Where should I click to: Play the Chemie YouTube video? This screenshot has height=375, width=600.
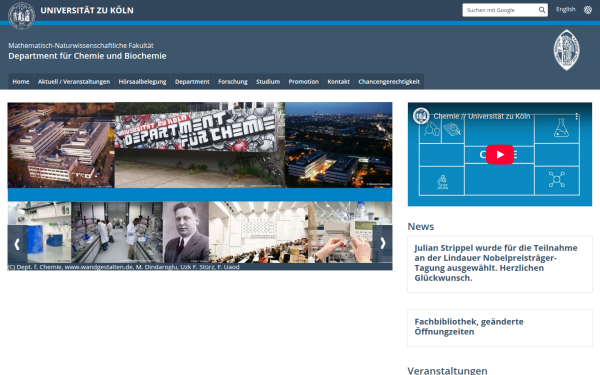[x=500, y=155]
